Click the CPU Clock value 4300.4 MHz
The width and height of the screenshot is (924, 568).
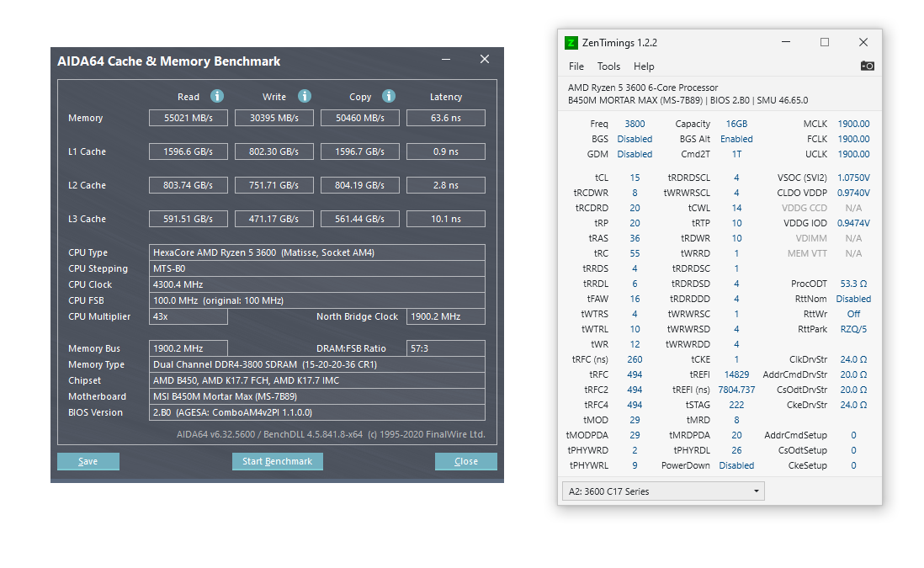pos(317,284)
